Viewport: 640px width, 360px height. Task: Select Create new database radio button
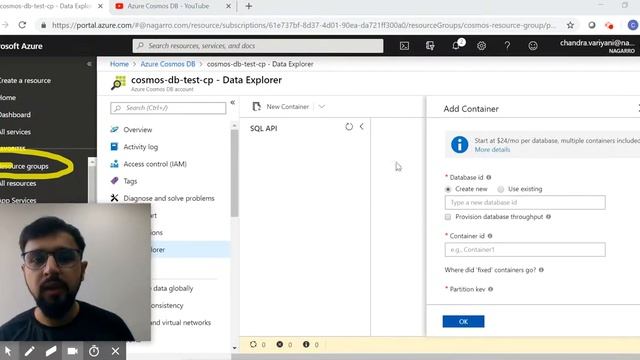pyautogui.click(x=448, y=189)
